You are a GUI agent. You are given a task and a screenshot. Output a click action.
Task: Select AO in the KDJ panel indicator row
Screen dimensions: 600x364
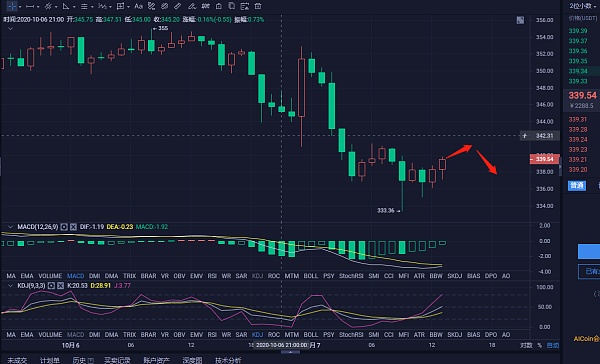tap(506, 335)
